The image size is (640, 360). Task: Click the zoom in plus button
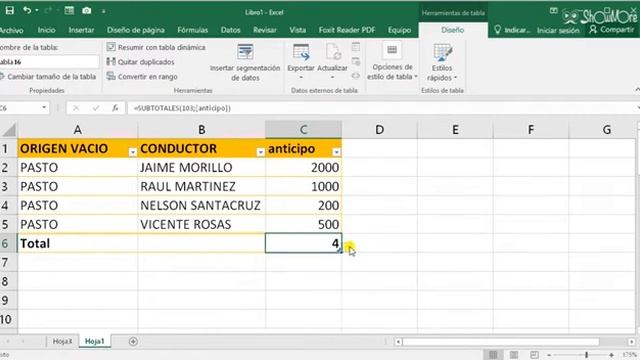tap(611, 355)
